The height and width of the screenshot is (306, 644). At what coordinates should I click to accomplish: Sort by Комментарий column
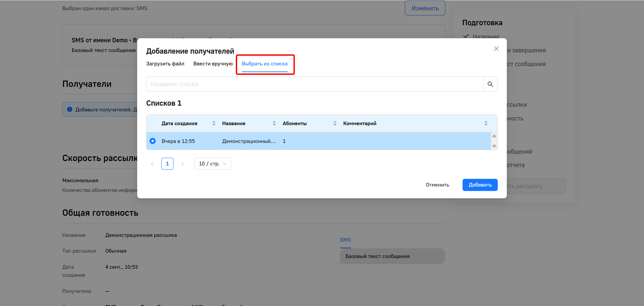[x=486, y=123]
